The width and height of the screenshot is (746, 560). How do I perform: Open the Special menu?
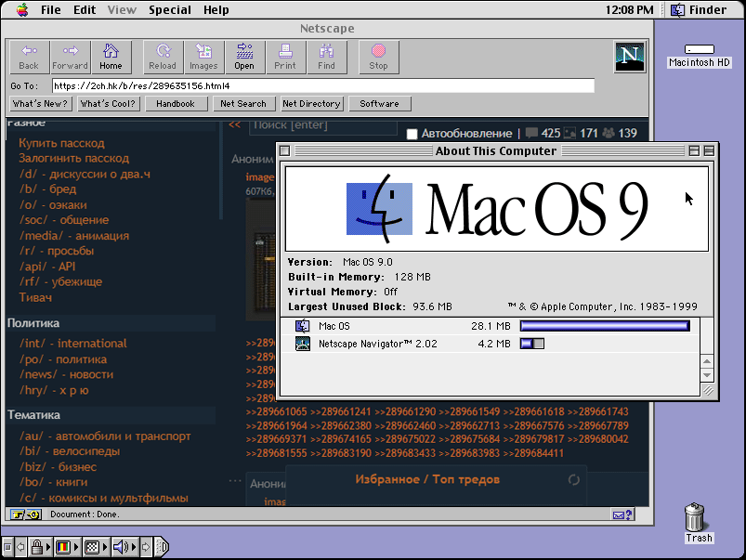[170, 9]
